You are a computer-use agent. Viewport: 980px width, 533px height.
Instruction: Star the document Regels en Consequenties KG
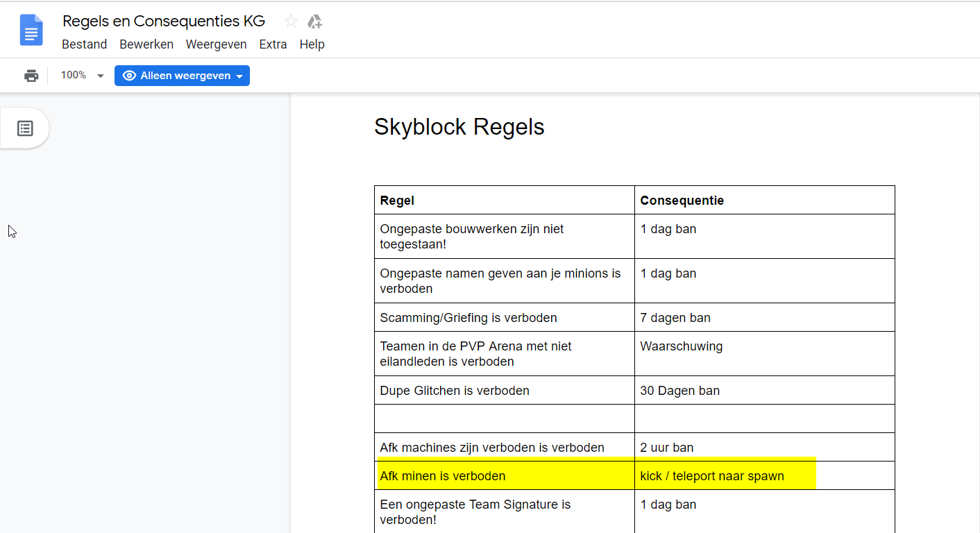[x=291, y=22]
